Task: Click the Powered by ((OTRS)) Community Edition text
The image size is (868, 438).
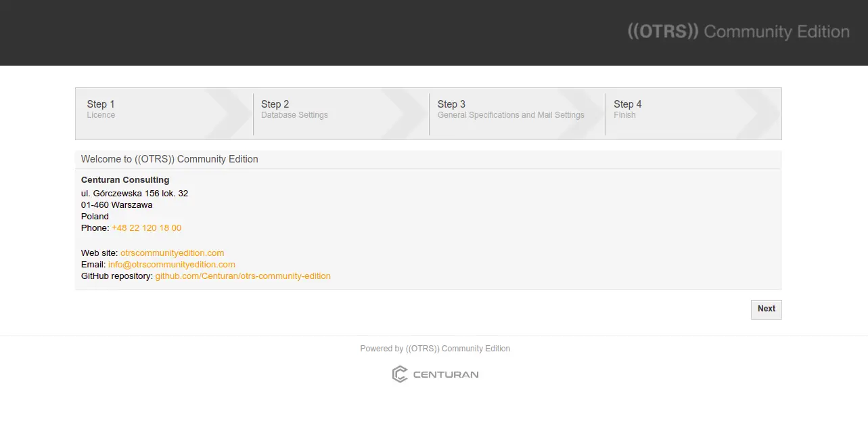Action: pos(435,349)
